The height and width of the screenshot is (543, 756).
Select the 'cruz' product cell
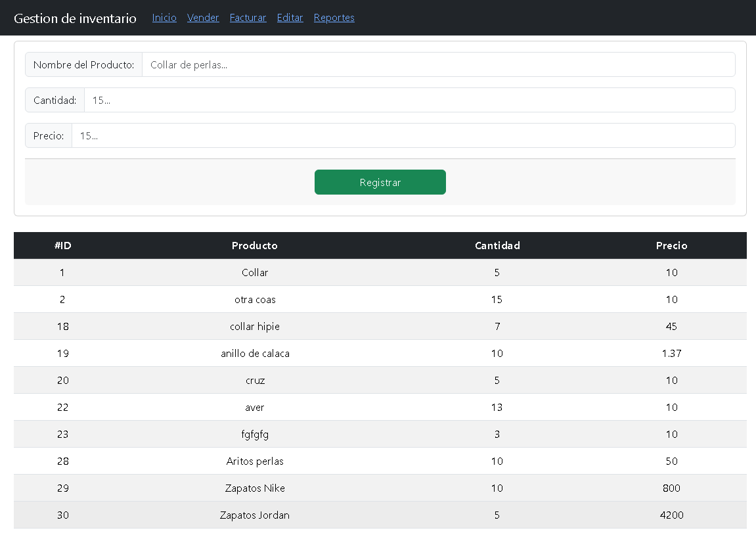tap(255, 381)
